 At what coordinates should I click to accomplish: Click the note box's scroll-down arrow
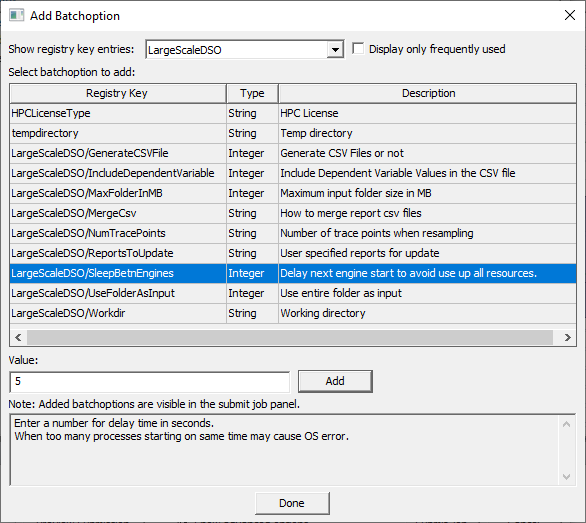(x=567, y=477)
